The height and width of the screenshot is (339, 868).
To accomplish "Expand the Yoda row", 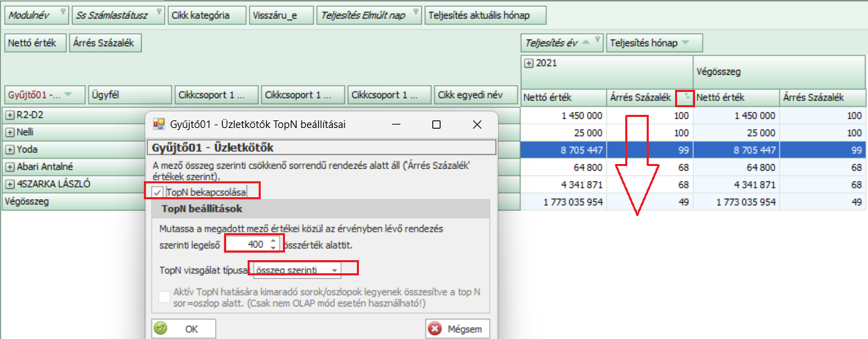I will [10, 149].
